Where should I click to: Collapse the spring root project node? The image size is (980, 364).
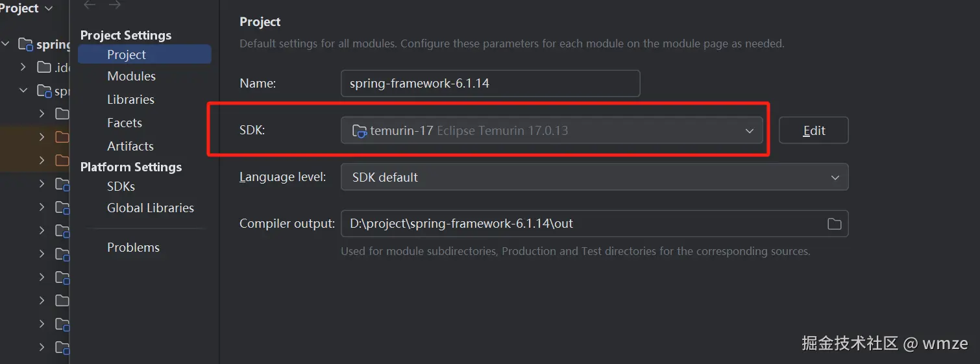pyautogui.click(x=6, y=44)
